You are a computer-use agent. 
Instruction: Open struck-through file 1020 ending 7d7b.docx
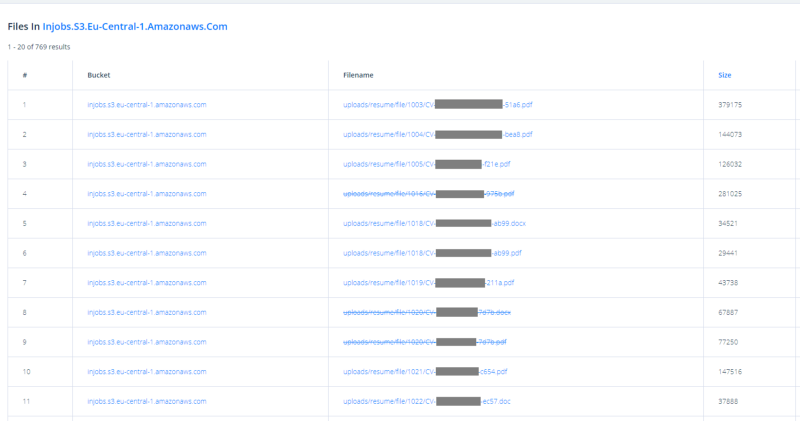[x=427, y=312]
